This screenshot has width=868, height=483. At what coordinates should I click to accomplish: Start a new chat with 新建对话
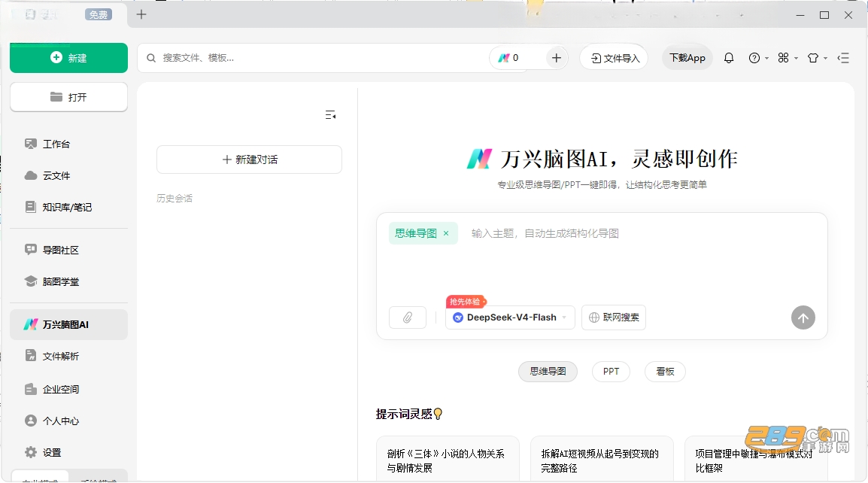[x=249, y=159]
